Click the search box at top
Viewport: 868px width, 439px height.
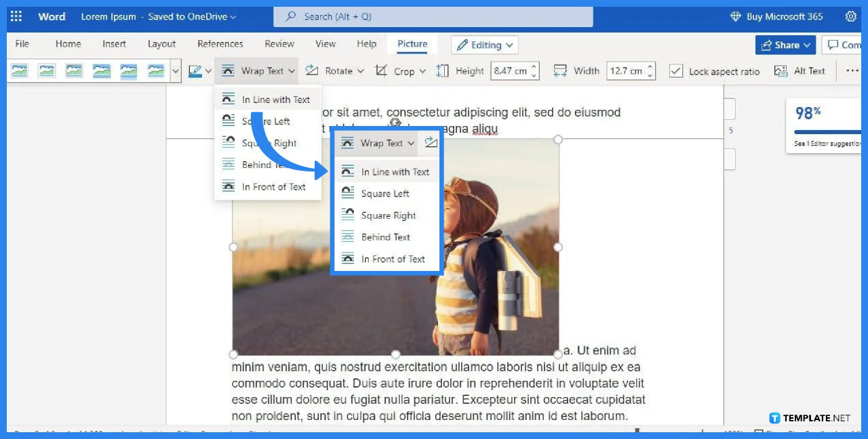coord(433,16)
